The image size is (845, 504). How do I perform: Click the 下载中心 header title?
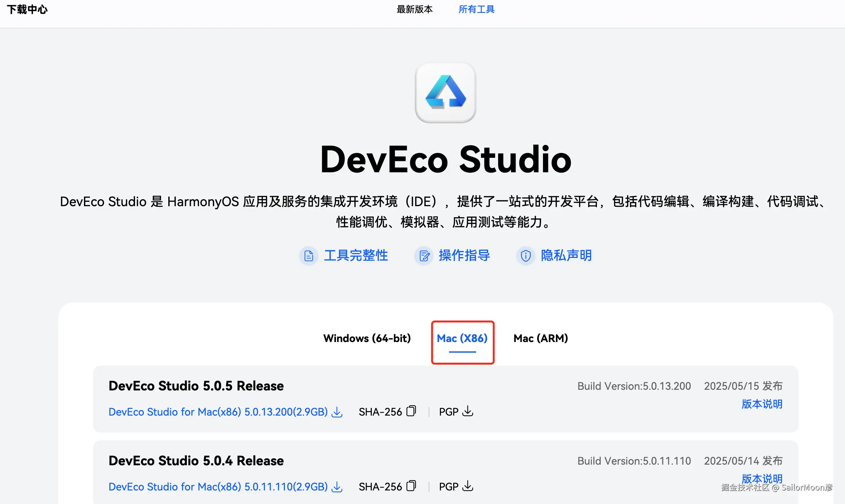pyautogui.click(x=27, y=9)
